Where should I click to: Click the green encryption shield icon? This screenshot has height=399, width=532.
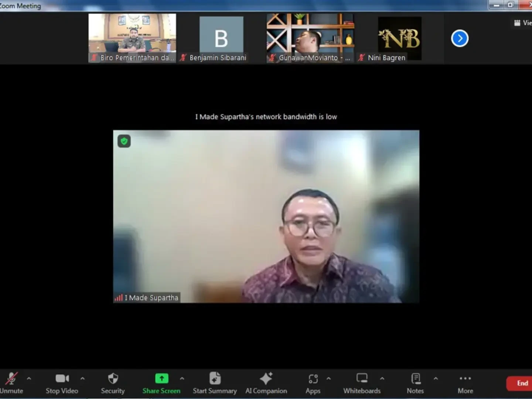tap(124, 141)
